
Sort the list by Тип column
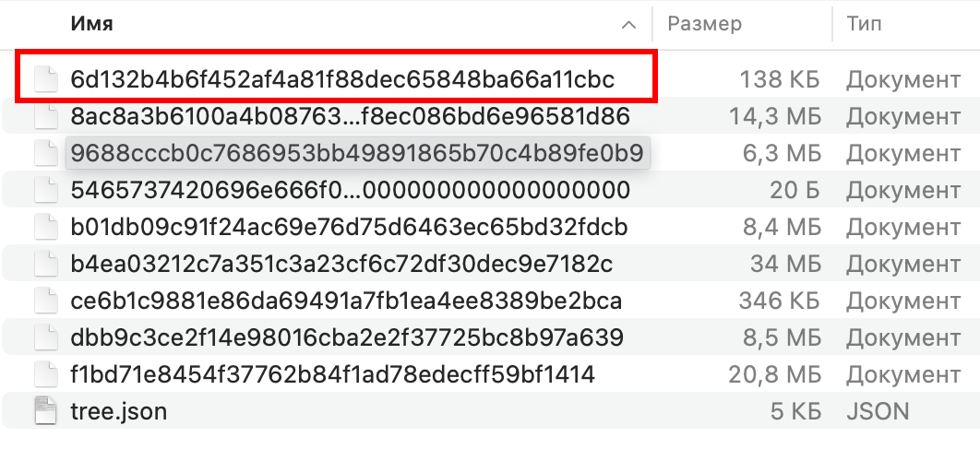coord(864,24)
